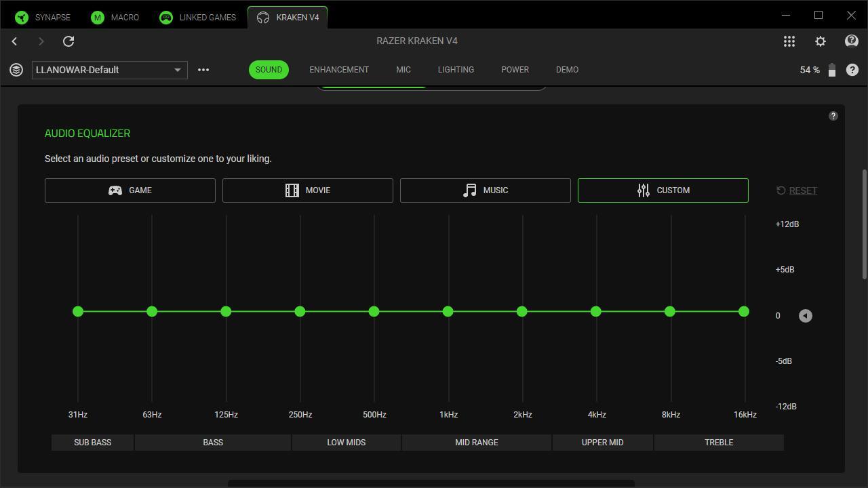Screen dimensions: 868x488
Task: Select the Custom equalizer preset
Action: click(663, 190)
